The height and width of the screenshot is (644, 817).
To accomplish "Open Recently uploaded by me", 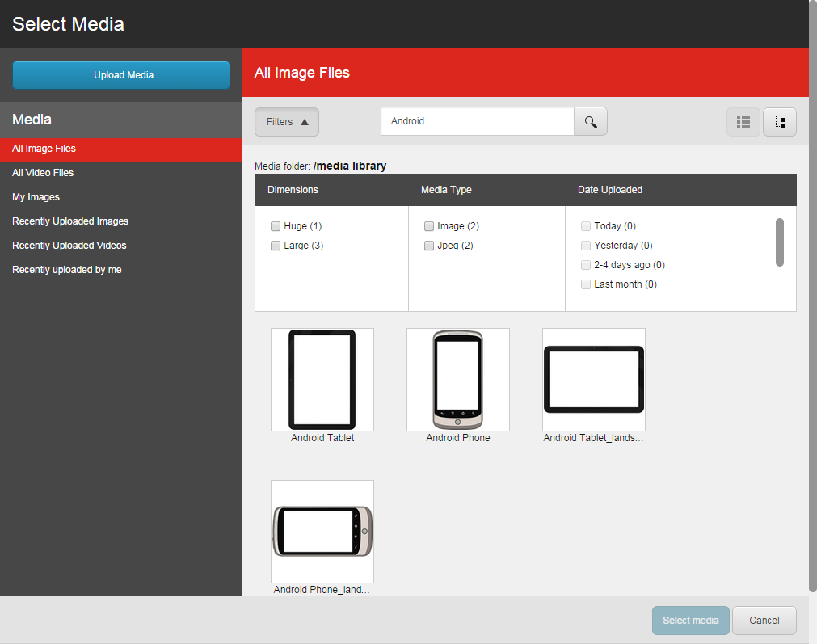I will (121, 269).
